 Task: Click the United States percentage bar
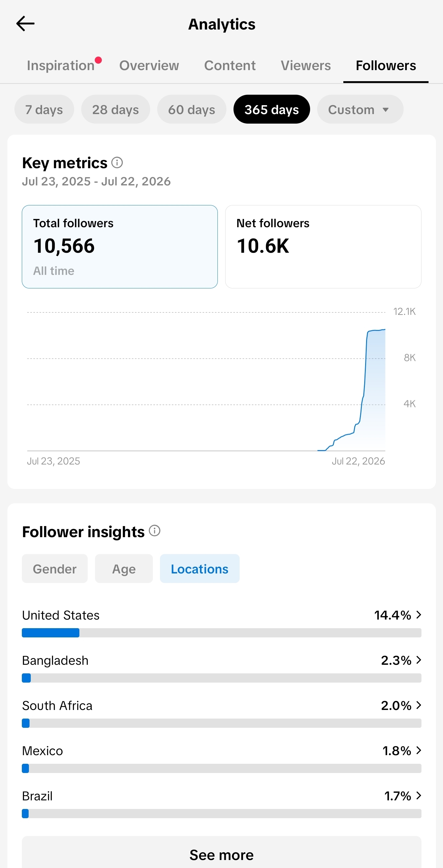point(221,633)
